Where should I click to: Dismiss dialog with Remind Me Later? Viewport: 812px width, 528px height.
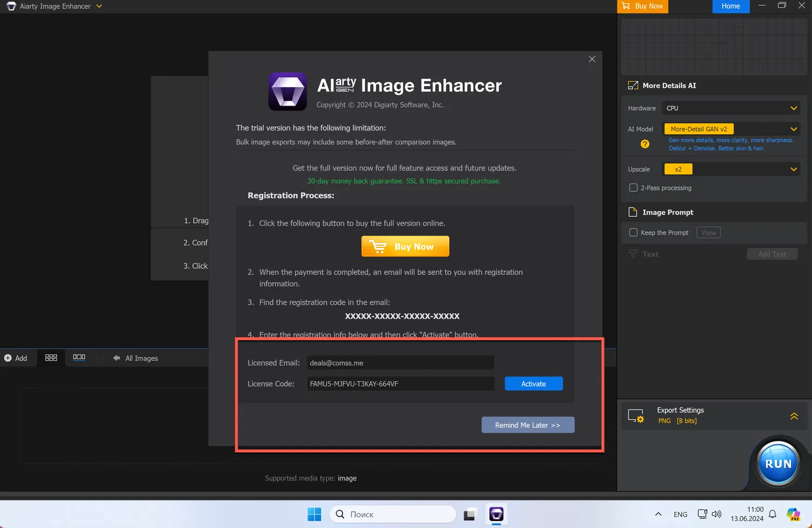coord(528,425)
